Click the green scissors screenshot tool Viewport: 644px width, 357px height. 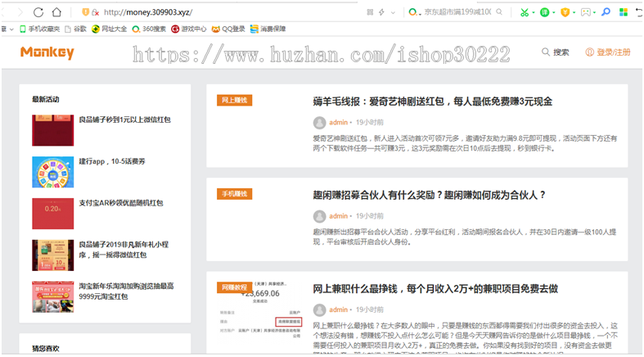(x=525, y=13)
